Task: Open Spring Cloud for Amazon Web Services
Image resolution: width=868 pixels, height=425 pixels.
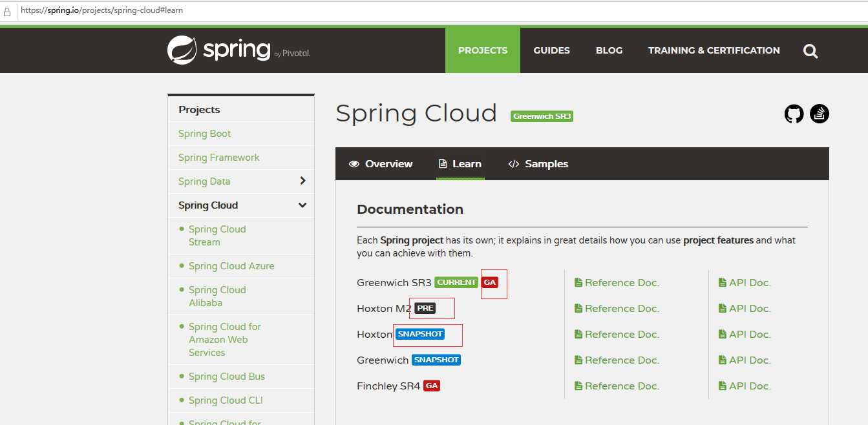Action: click(225, 339)
